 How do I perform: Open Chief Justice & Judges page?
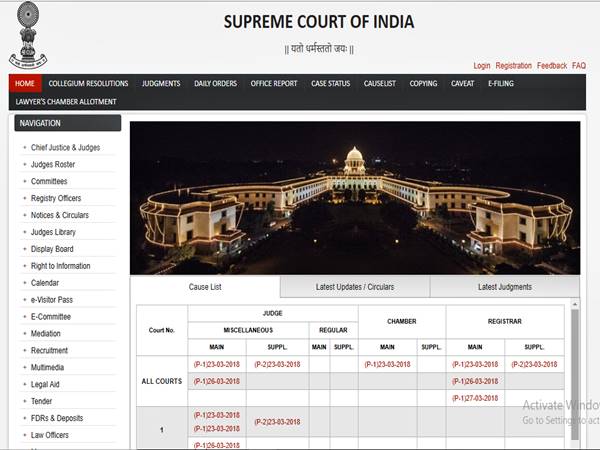click(65, 148)
